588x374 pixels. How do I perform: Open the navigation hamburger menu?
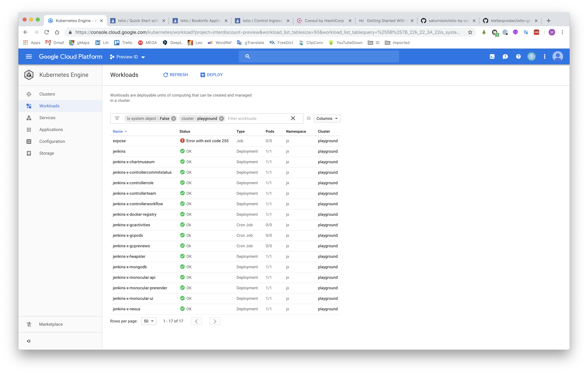[x=29, y=56]
